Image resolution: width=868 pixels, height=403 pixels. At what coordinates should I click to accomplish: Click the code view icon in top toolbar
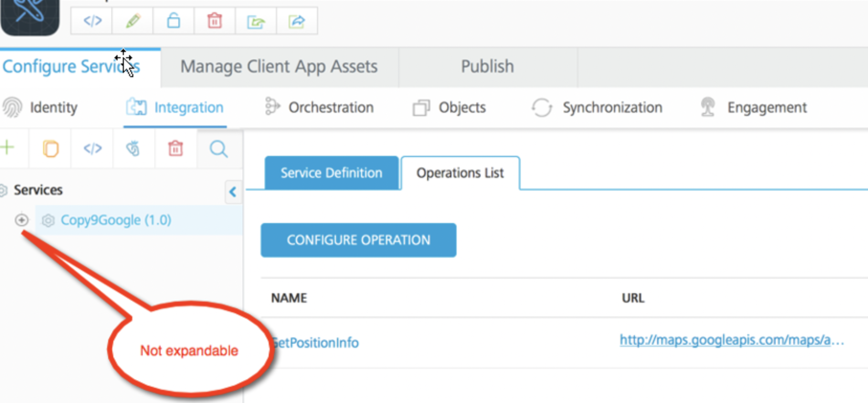point(92,21)
